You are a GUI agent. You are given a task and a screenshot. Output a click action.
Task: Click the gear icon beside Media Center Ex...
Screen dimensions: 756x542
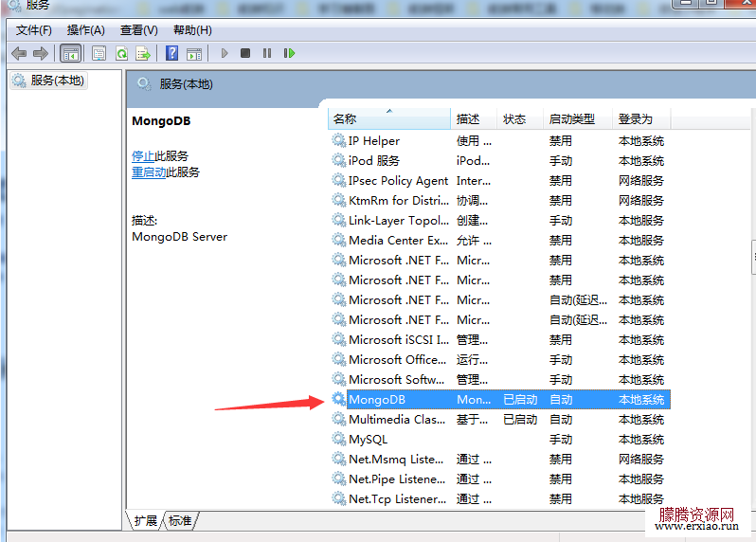click(x=339, y=240)
